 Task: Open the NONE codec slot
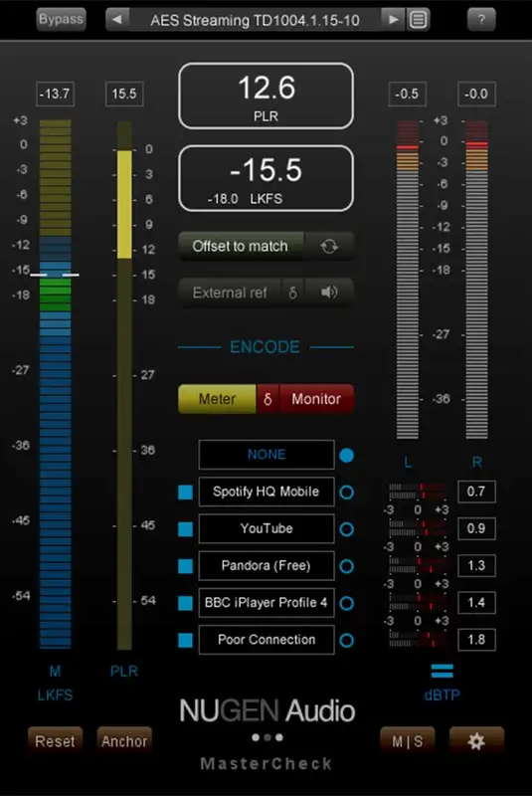[266, 455]
